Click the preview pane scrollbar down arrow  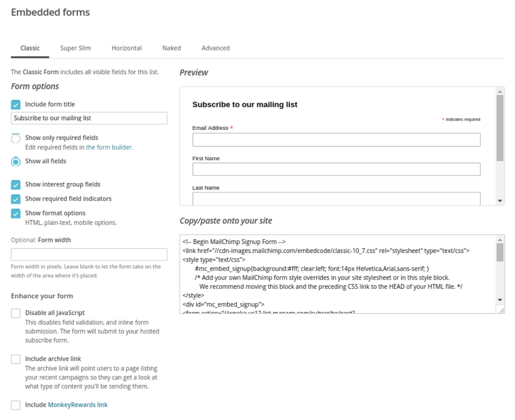499,199
